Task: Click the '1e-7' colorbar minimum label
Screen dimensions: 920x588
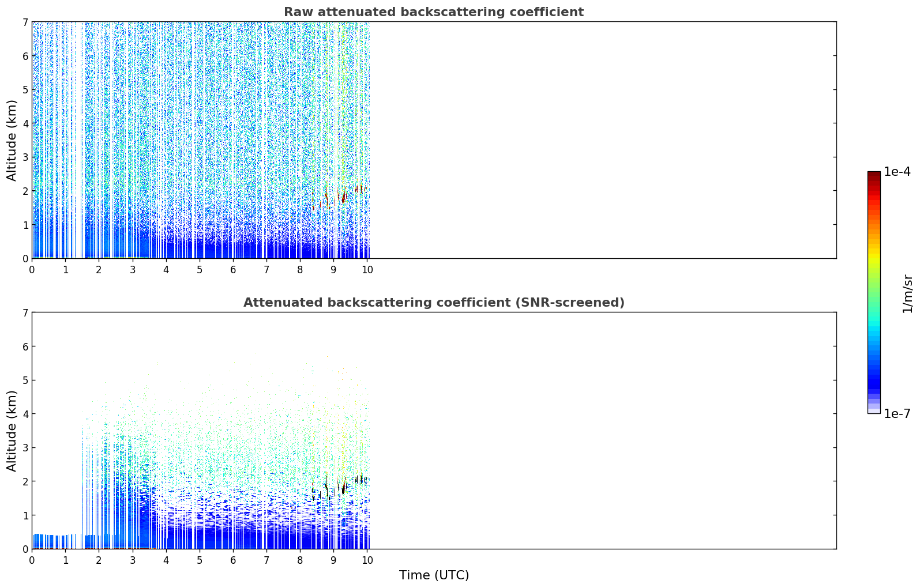Action: coord(898,414)
